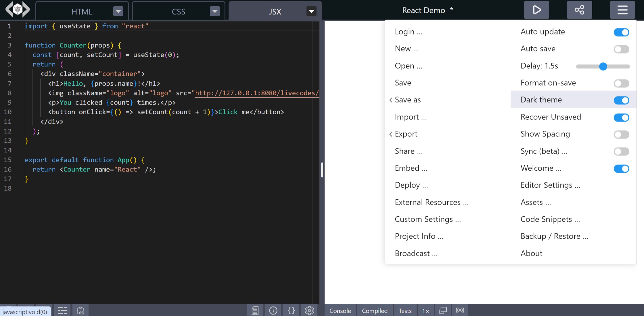Click the copy-code clipboard icon
The height and width of the screenshot is (316, 644).
[80, 310]
